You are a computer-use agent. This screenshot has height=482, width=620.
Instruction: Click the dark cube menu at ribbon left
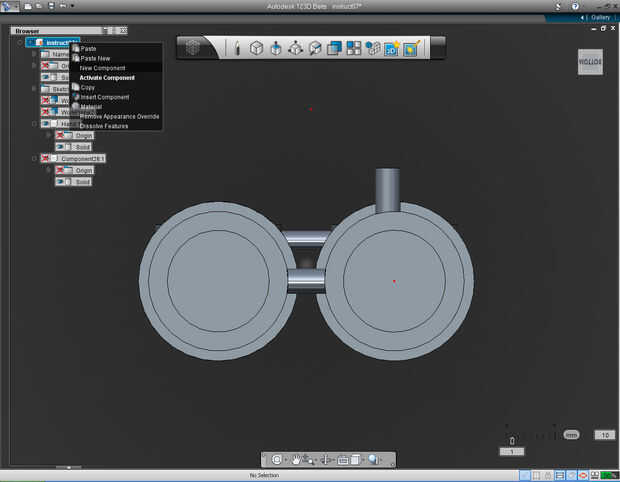[193, 48]
